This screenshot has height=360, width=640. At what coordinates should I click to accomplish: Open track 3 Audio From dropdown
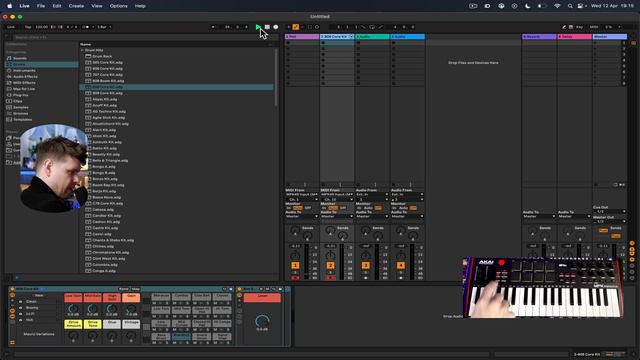(372, 195)
